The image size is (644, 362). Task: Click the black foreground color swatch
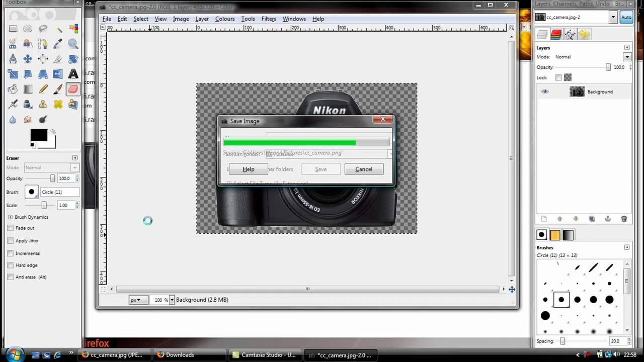tap(39, 135)
